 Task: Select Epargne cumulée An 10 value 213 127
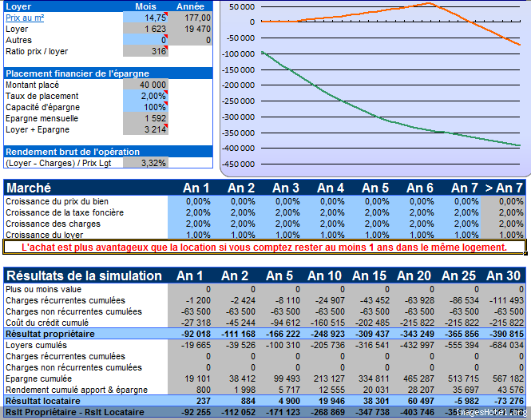324,378
